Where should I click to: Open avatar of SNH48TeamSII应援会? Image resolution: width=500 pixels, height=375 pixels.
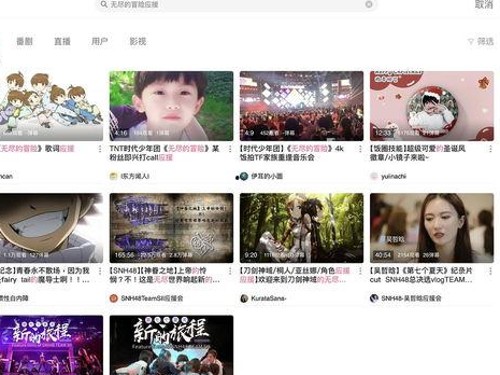point(114,298)
